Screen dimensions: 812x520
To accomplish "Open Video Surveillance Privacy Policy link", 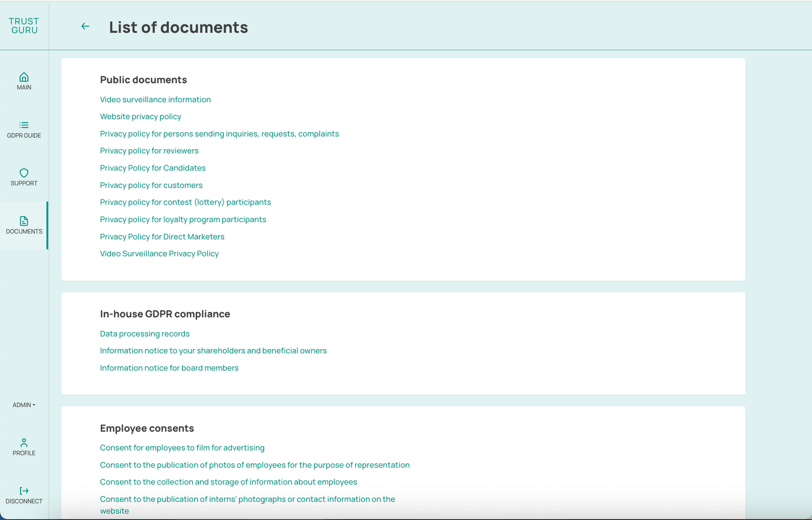I will (x=159, y=254).
